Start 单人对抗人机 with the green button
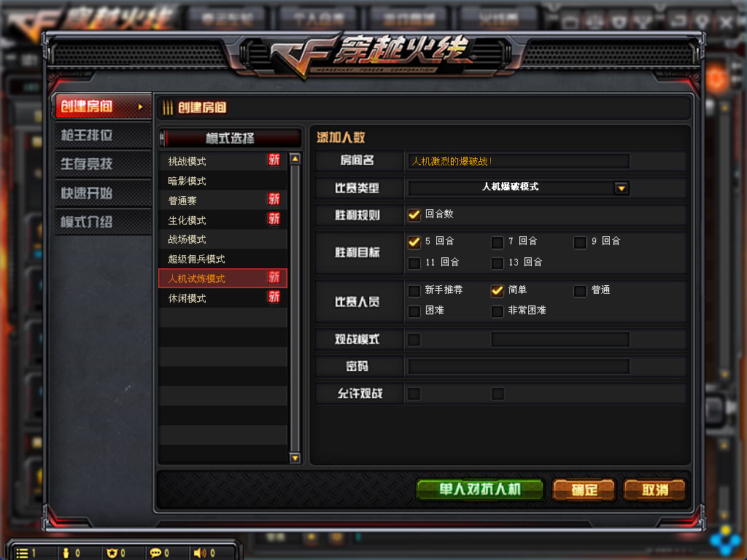The width and height of the screenshot is (747, 560). coord(480,489)
